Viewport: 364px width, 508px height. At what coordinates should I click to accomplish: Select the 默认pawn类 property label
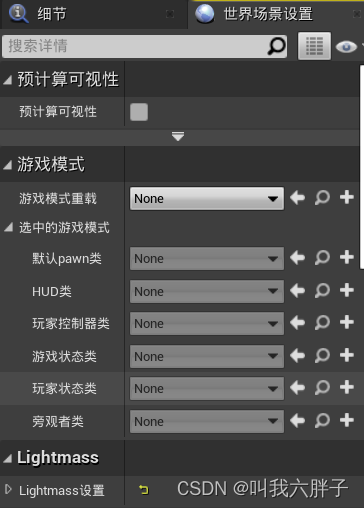pos(67,259)
